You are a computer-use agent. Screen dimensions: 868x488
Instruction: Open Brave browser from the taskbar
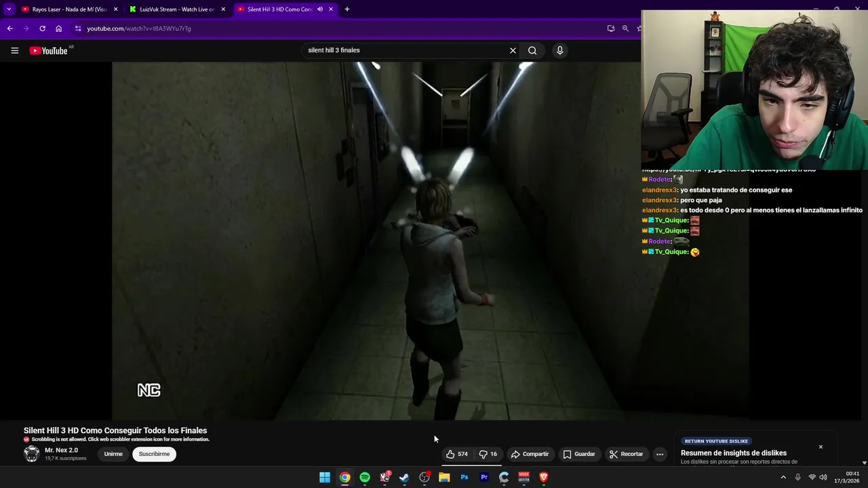(543, 477)
